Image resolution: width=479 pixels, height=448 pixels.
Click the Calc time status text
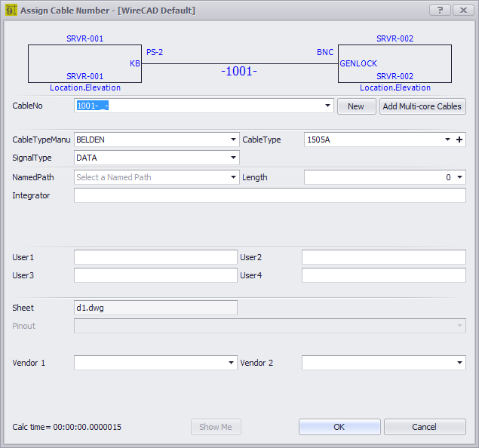tap(67, 427)
